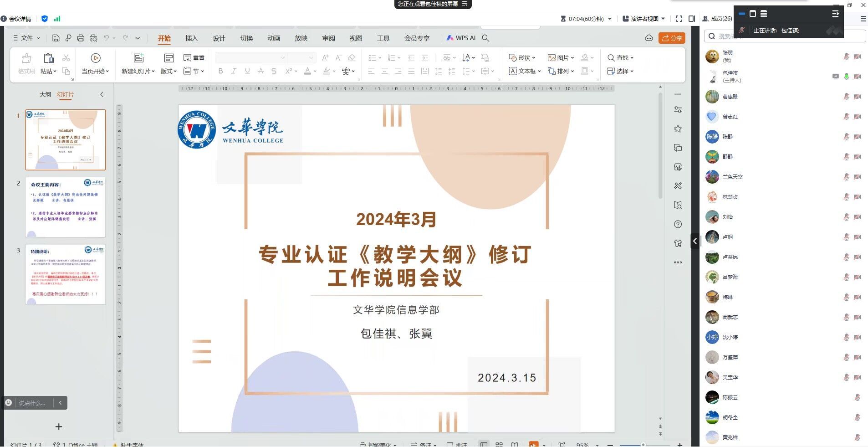The image size is (868, 447).
Task: Open the 形状 shapes dropdown
Action: pos(522,58)
